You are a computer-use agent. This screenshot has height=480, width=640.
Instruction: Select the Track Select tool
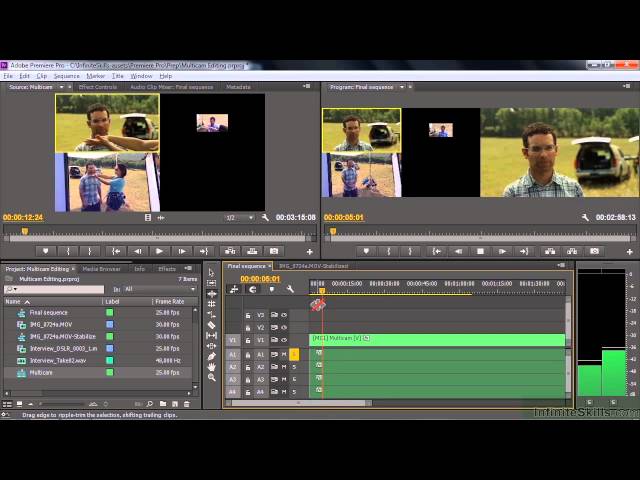point(211,283)
